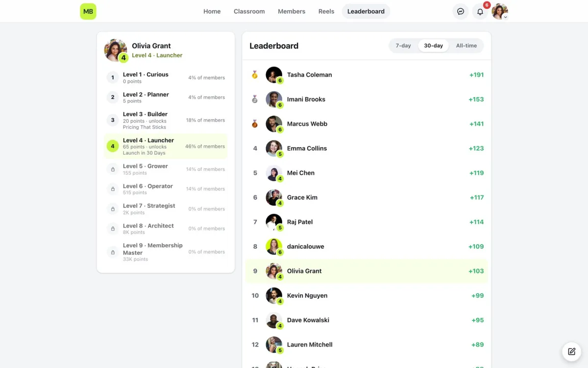Click the lock icon for Level 8 Architect
The image size is (588, 368).
pos(113,229)
